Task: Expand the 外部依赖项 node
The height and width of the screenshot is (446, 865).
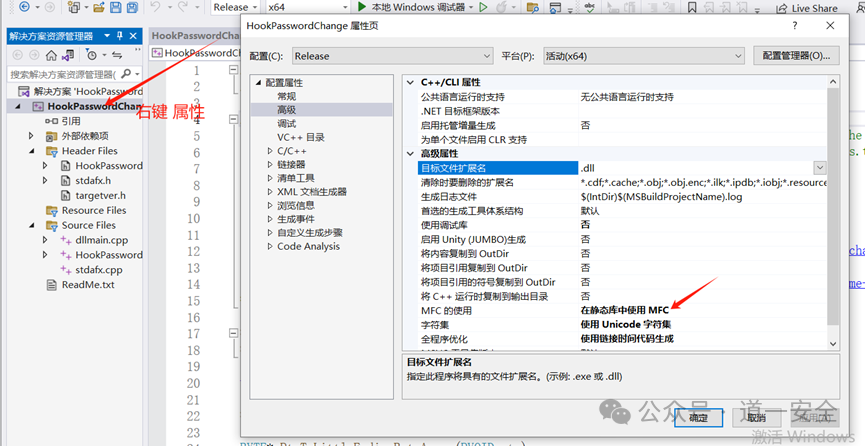Action: pyautogui.click(x=31, y=136)
